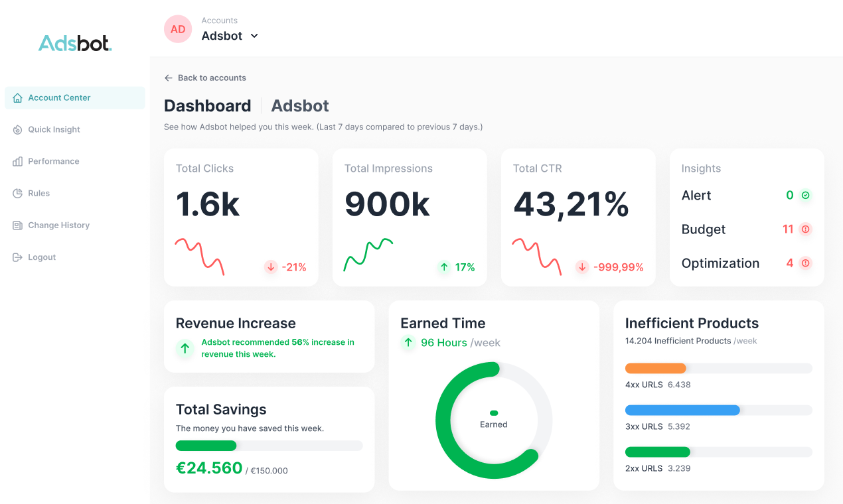Click the Quick Insight sidebar icon
The width and height of the screenshot is (843, 504).
coord(18,130)
